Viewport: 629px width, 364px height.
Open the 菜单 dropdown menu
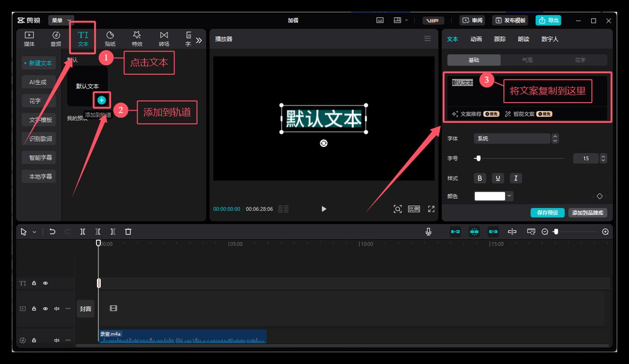pos(61,20)
